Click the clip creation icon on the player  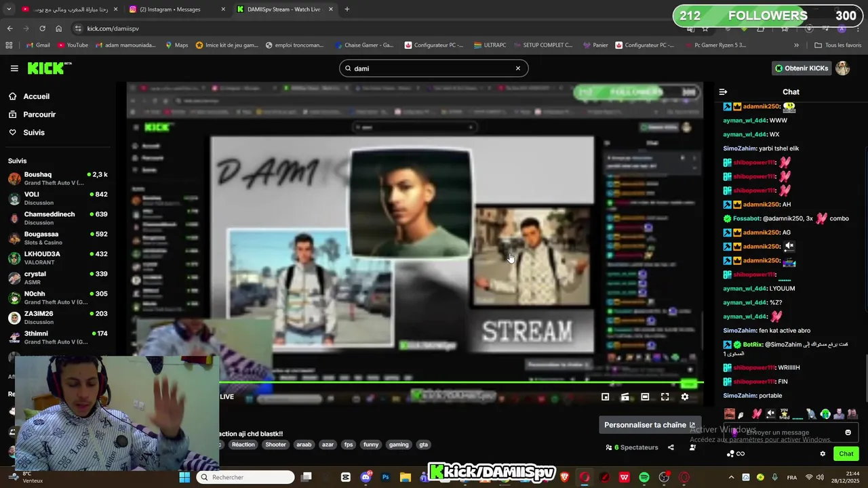pos(625,397)
